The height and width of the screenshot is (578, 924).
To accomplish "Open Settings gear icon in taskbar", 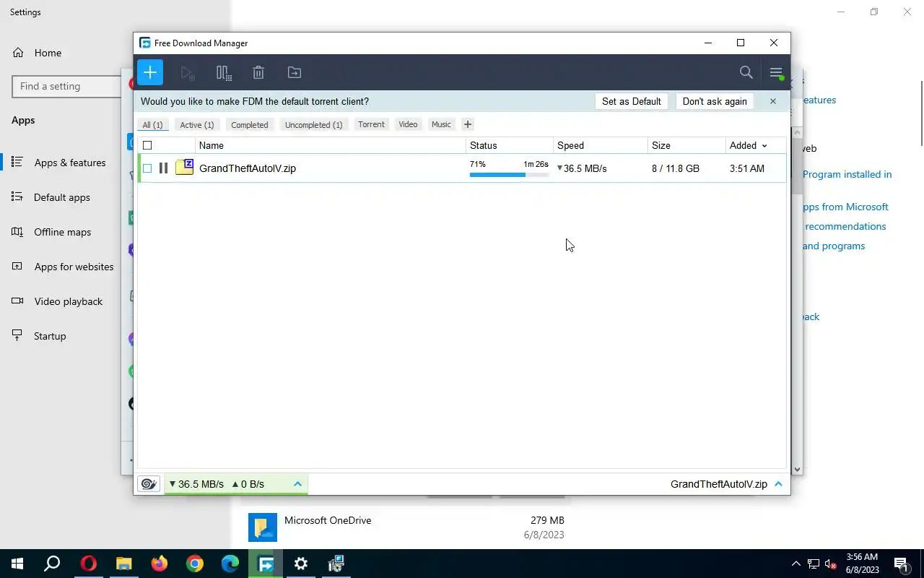I will pyautogui.click(x=301, y=564).
